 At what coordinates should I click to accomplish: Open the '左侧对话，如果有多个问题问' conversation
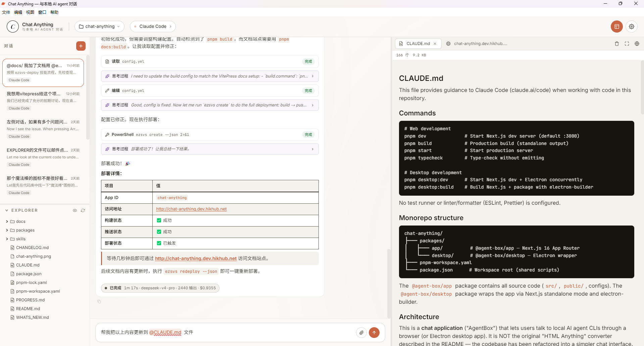[x=43, y=129]
